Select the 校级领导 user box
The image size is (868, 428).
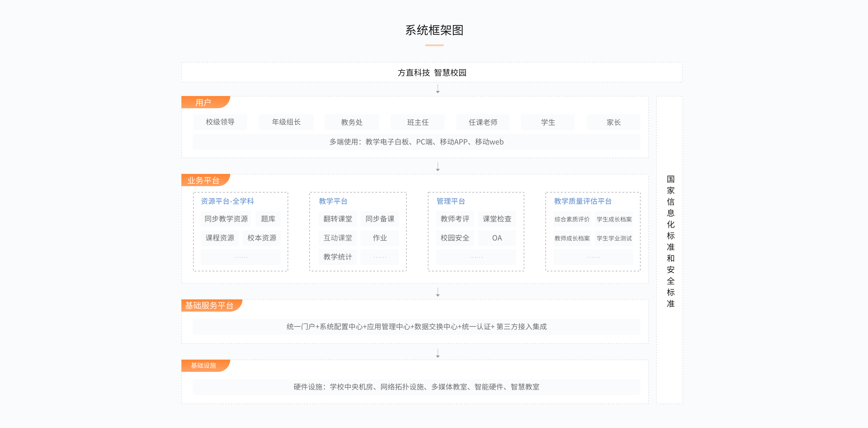tap(220, 122)
